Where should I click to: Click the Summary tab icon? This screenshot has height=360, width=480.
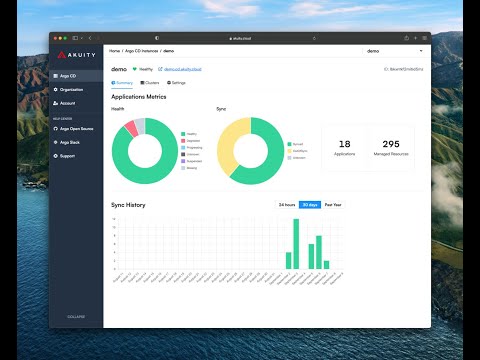[x=113, y=83]
